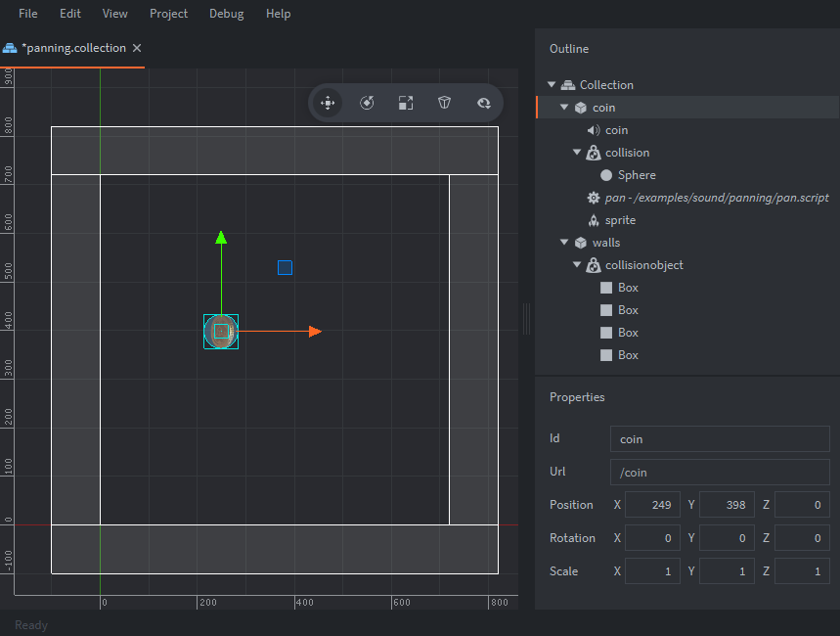Close the panning.collection tab
Image resolution: width=840 pixels, height=636 pixels.
click(x=137, y=48)
